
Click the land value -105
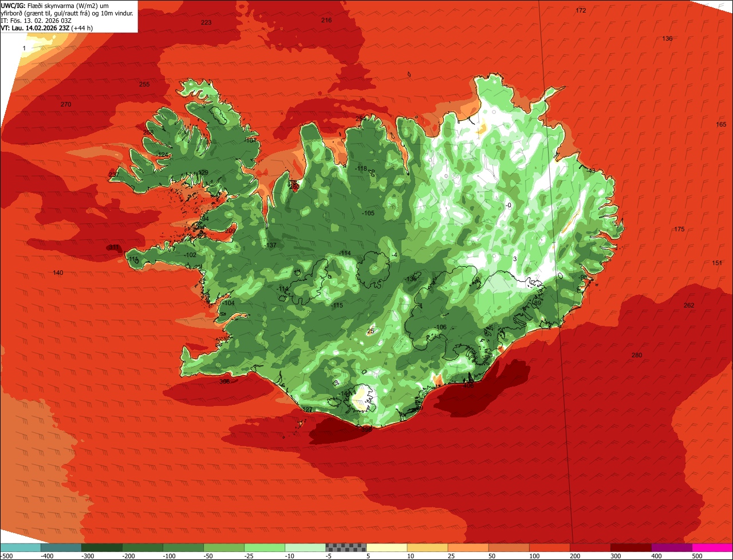coord(368,213)
